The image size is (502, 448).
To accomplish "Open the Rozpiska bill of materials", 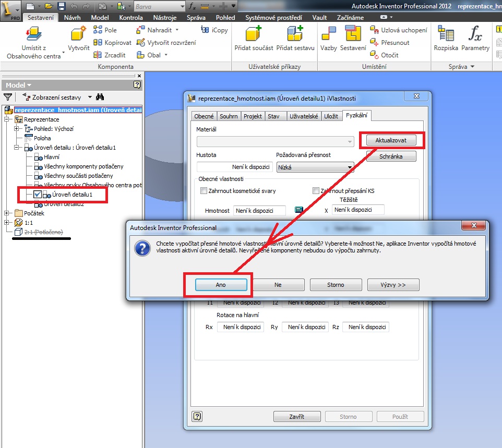I will point(446,34).
